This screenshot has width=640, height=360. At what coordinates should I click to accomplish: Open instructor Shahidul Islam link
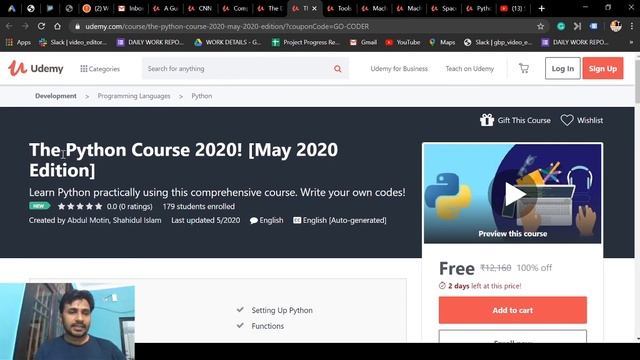pos(137,220)
